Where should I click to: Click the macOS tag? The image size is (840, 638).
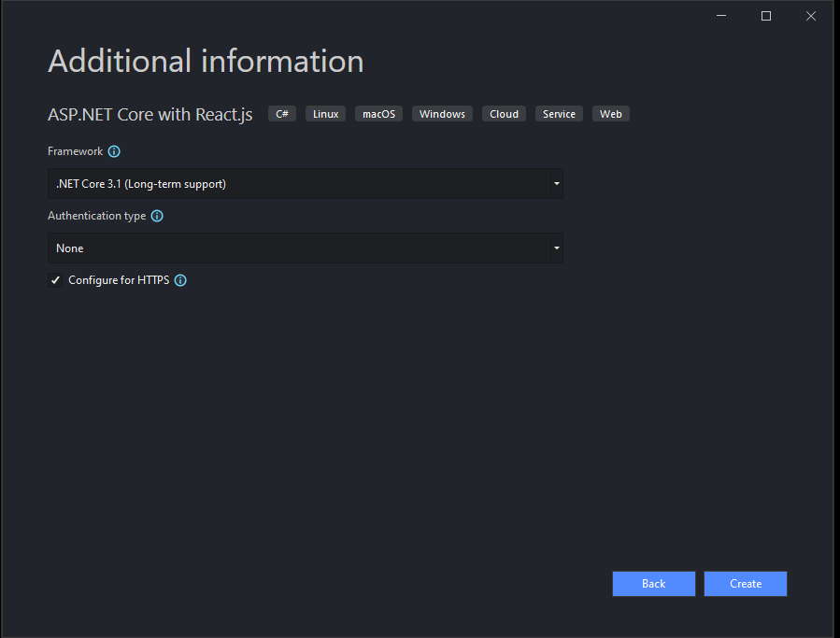pos(378,114)
